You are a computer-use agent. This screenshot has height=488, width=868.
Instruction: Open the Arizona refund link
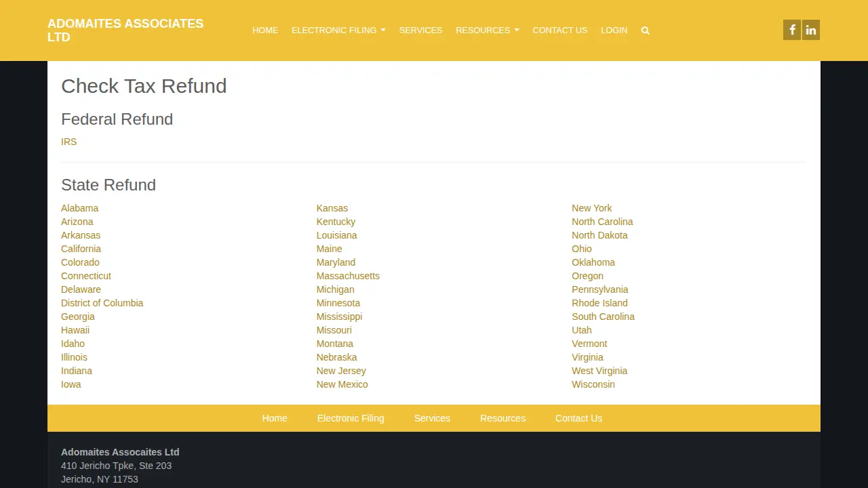pos(77,222)
